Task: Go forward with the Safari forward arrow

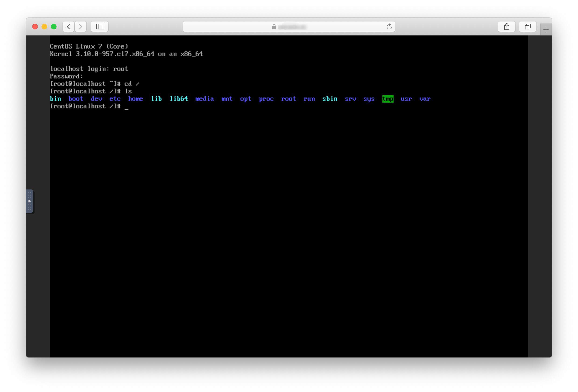Action: 80,27
